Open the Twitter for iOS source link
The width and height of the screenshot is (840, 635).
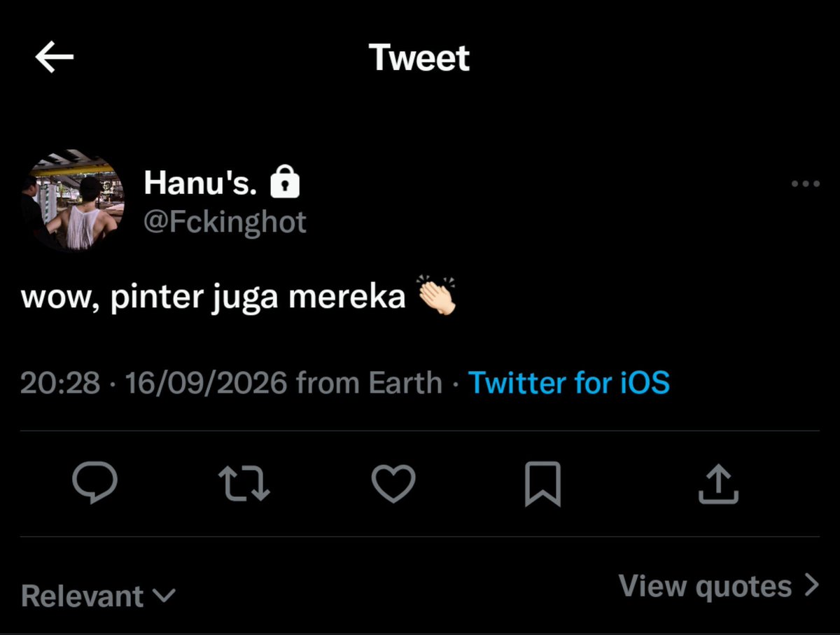568,383
